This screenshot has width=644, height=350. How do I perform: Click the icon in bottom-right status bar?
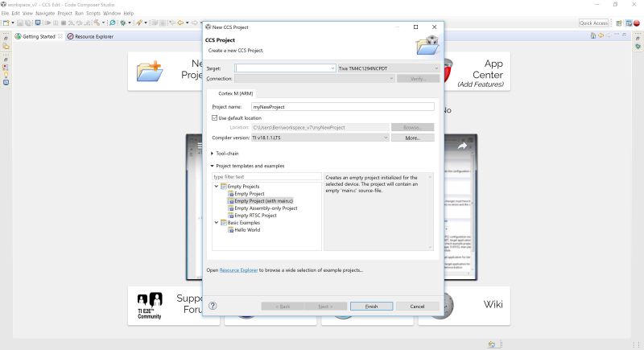point(492,344)
